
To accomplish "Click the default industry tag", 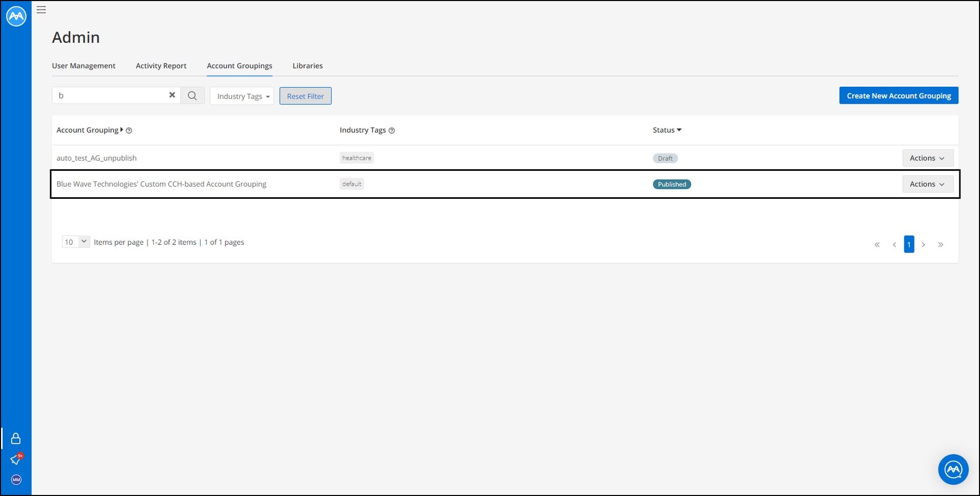I will pyautogui.click(x=352, y=184).
